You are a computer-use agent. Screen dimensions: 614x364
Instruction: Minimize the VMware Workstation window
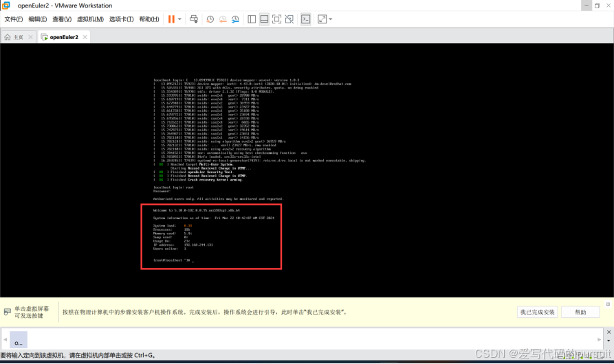click(586, 5)
